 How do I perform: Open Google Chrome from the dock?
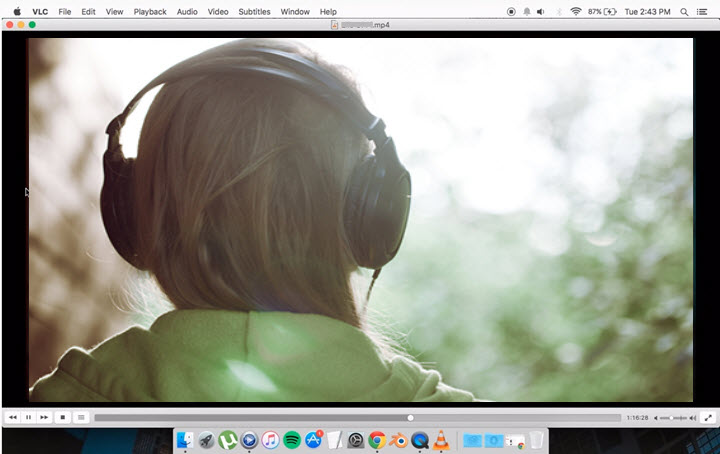(377, 440)
